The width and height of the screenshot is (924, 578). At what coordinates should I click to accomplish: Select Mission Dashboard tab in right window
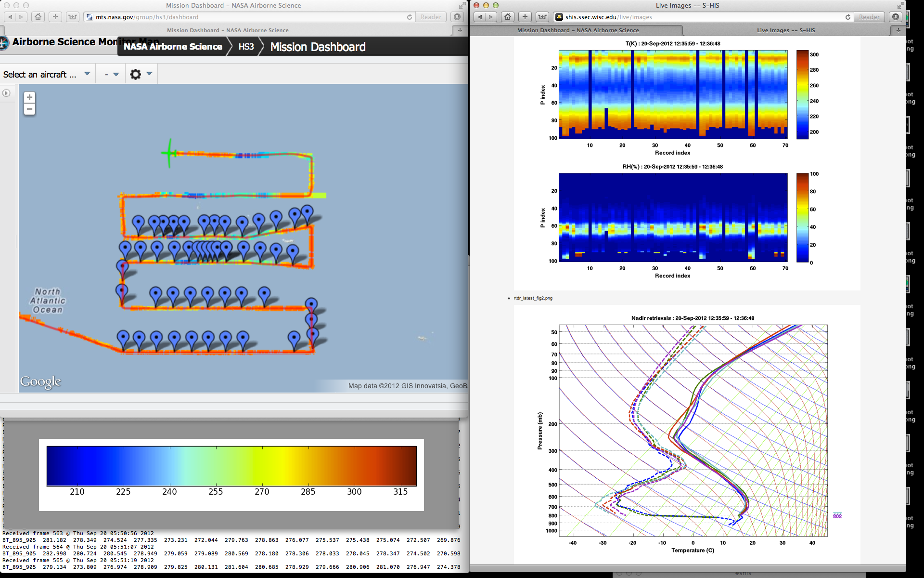[577, 30]
